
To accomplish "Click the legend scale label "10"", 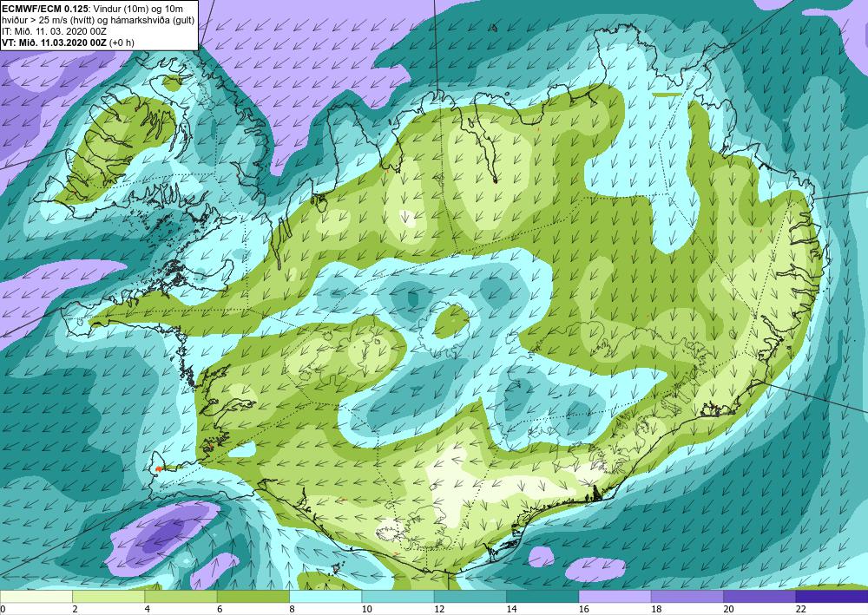I will pyautogui.click(x=366, y=609).
